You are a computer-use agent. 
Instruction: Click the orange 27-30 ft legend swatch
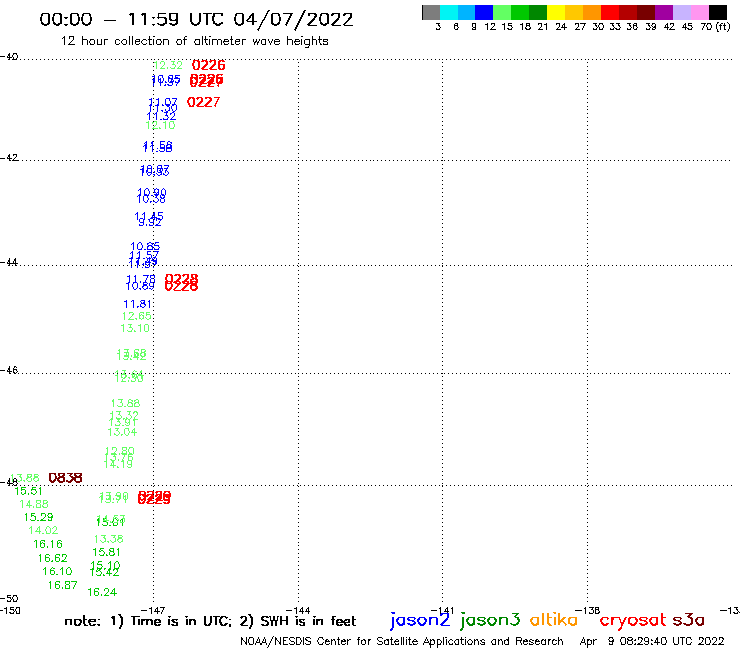tap(592, 12)
